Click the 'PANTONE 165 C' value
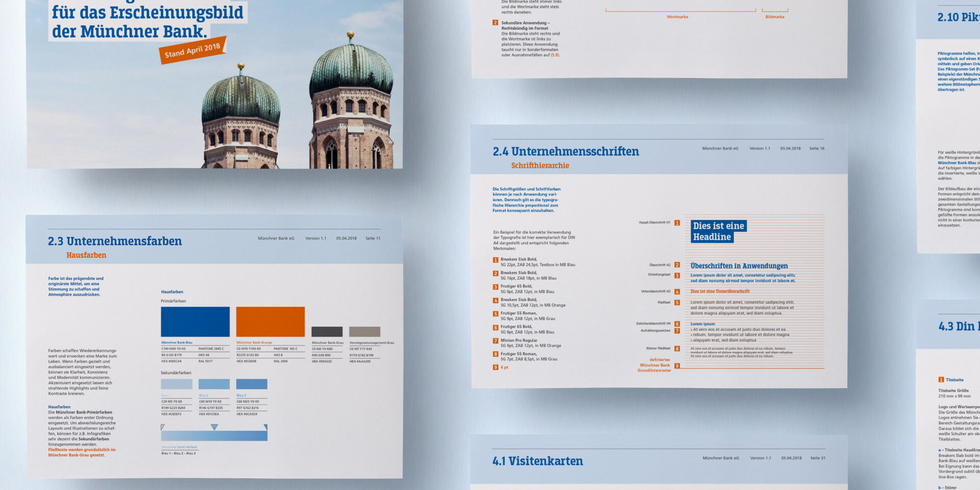The height and width of the screenshot is (490, 980). (x=285, y=349)
